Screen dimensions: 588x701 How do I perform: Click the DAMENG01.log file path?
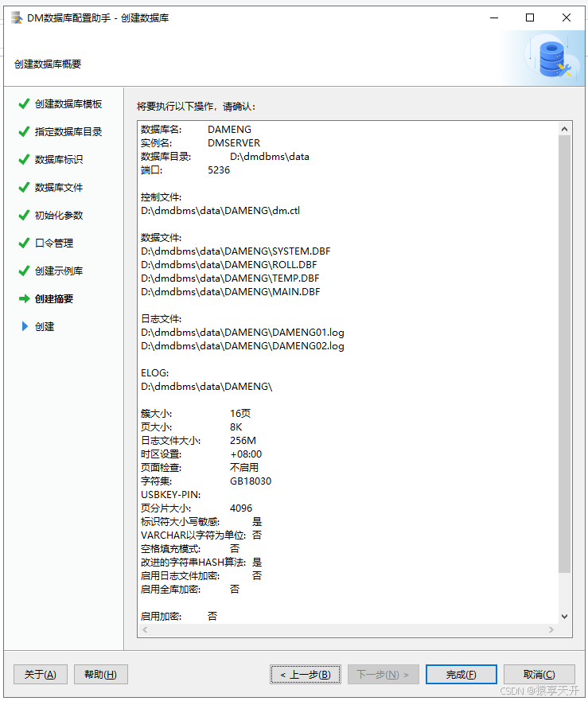click(x=243, y=332)
